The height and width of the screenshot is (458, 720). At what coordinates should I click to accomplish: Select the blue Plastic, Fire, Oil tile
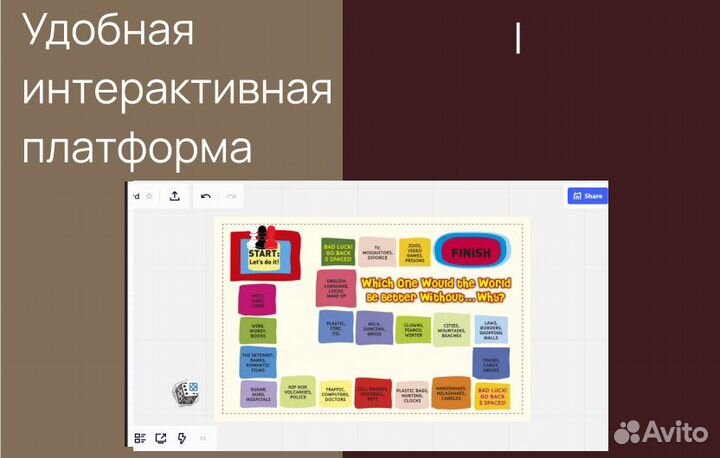[336, 327]
